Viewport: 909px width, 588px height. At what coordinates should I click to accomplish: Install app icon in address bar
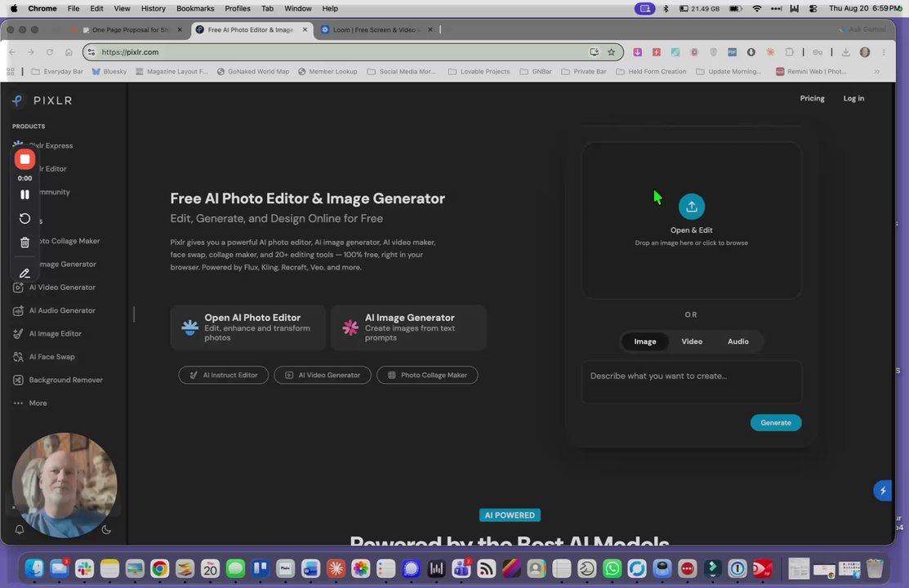pyautogui.click(x=595, y=52)
